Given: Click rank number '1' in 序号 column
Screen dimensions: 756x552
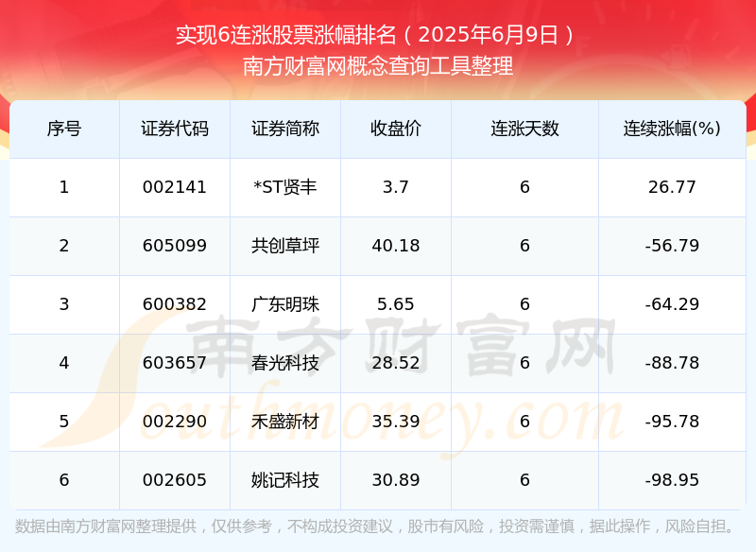Looking at the screenshot, I should point(64,187).
